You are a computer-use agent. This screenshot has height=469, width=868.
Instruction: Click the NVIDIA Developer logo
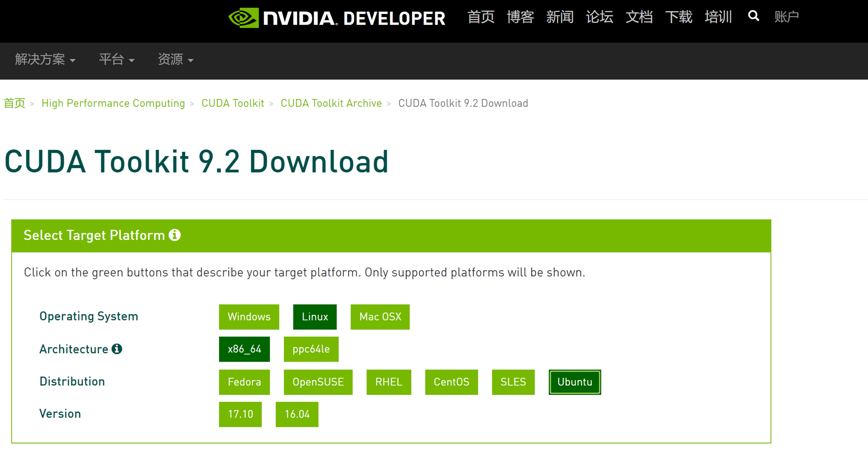337,17
